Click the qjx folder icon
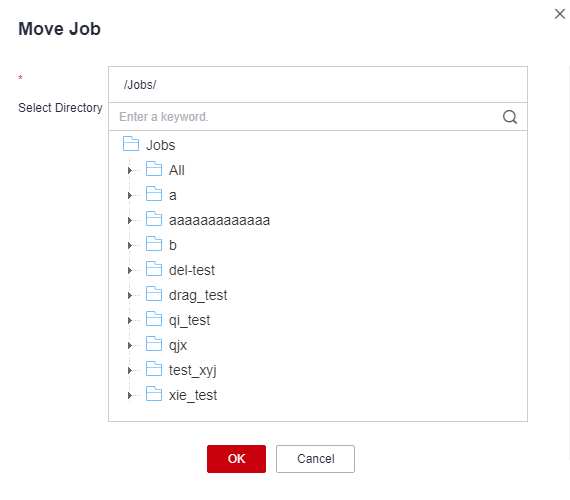This screenshot has height=500, width=570. tap(154, 344)
